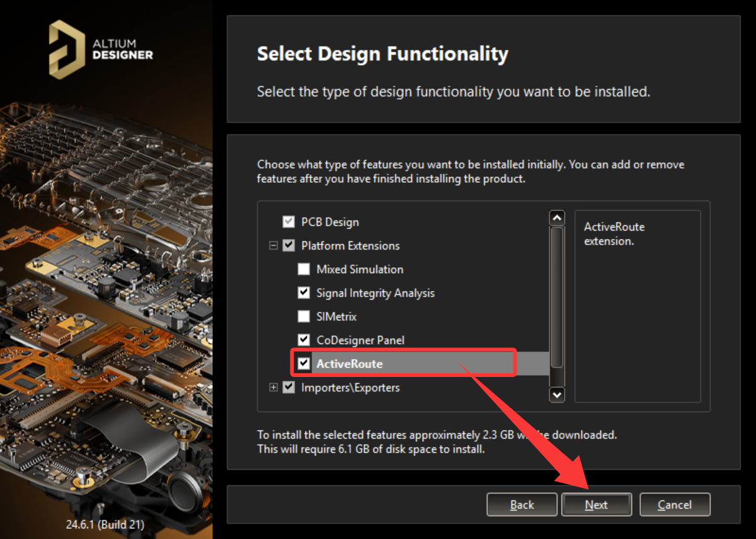
Task: Click the Altium Designer logo icon
Action: tap(67, 50)
